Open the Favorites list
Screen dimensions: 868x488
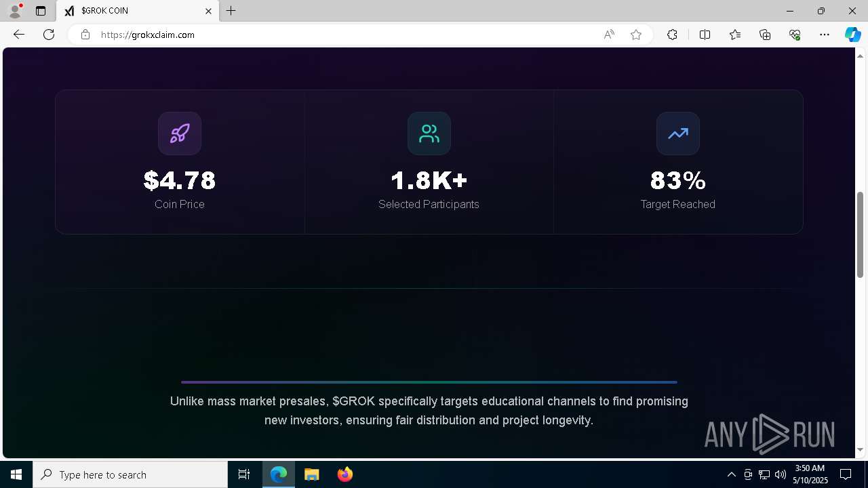pos(735,35)
